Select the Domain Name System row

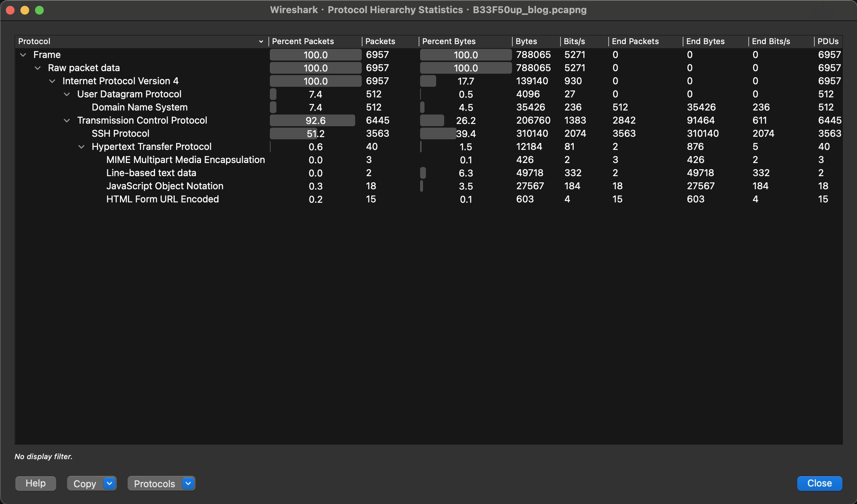pos(139,107)
